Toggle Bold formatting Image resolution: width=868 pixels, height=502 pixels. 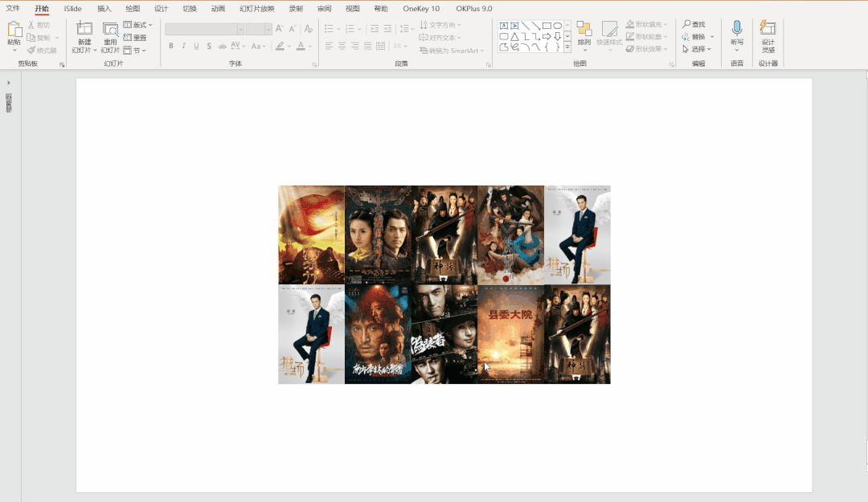tap(171, 46)
